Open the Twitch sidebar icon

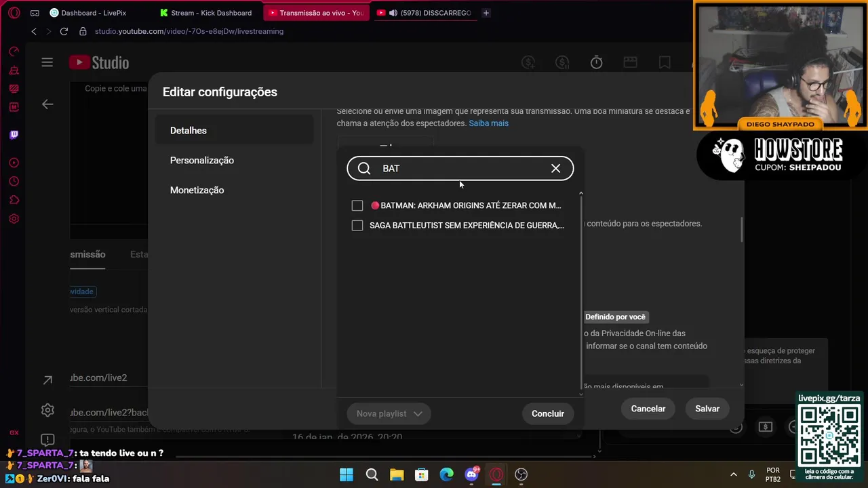(x=14, y=135)
